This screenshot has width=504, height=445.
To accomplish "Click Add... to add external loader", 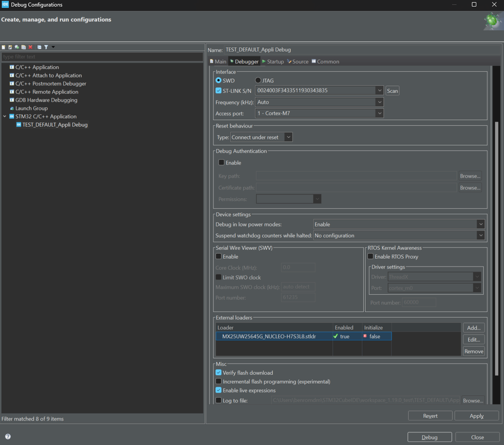I will pyautogui.click(x=473, y=328).
